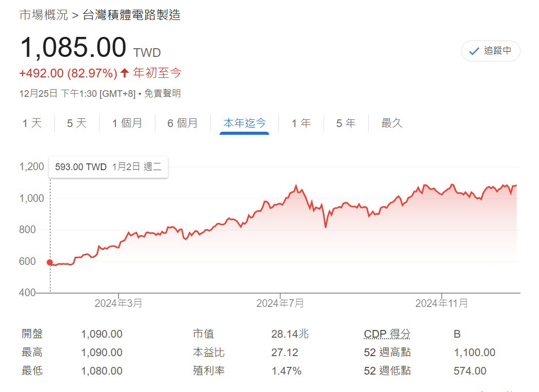
Task: Click the 本益比 value 27.12
Action: (x=285, y=353)
